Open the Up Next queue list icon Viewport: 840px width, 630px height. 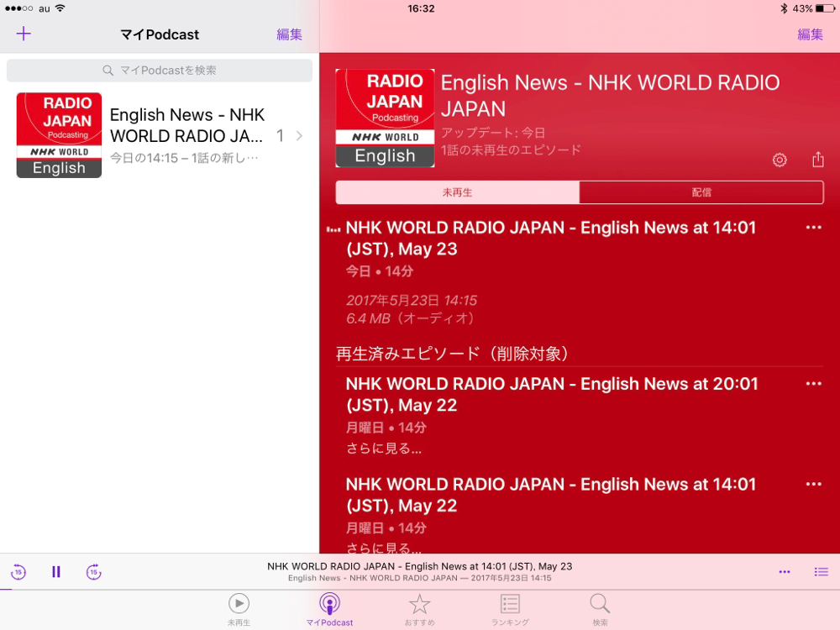(x=822, y=572)
